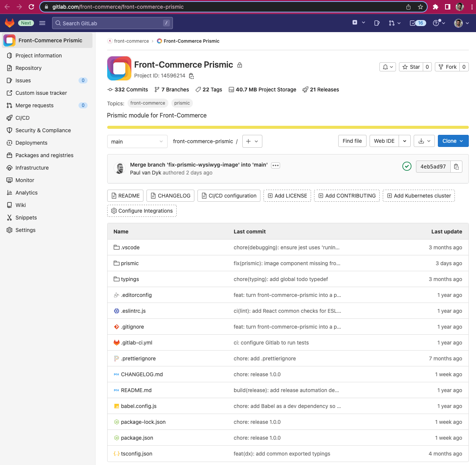
Task: Copy the project ID to clipboard
Action: coord(191,76)
